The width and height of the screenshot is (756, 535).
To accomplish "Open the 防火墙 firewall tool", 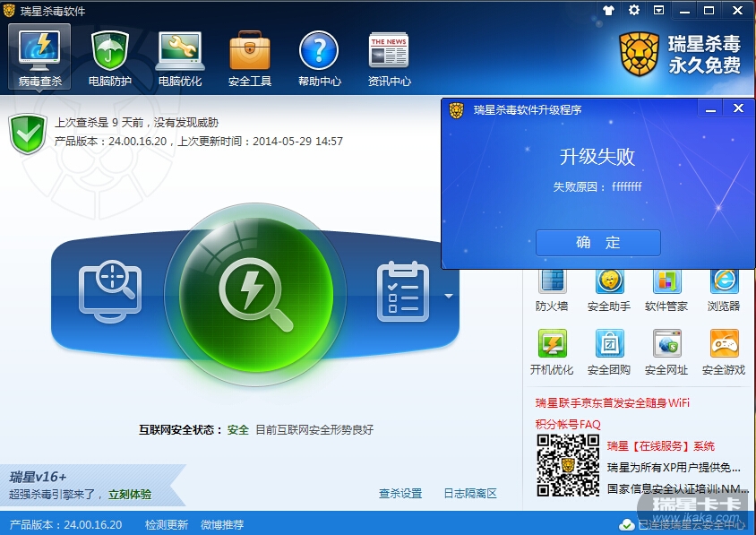I will (552, 290).
